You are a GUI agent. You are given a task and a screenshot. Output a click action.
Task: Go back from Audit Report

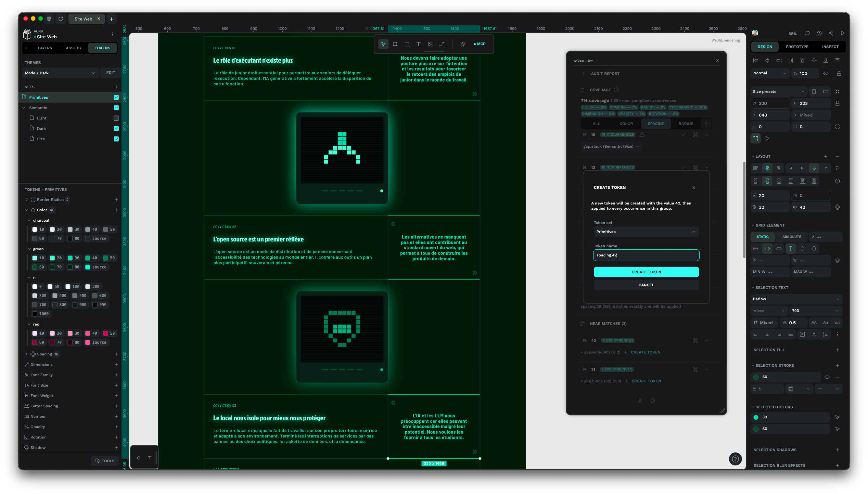(583, 74)
